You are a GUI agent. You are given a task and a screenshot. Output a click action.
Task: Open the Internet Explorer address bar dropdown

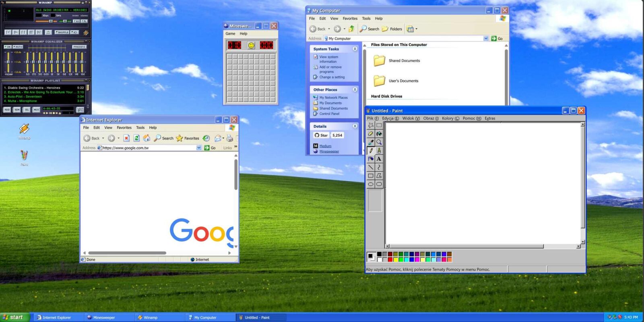tap(199, 148)
